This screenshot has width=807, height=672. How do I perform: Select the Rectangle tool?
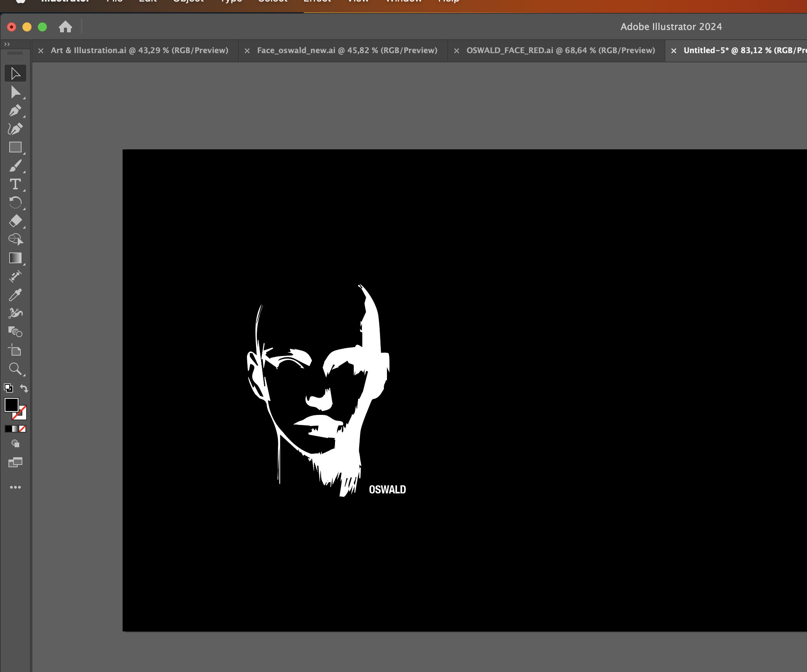15,147
